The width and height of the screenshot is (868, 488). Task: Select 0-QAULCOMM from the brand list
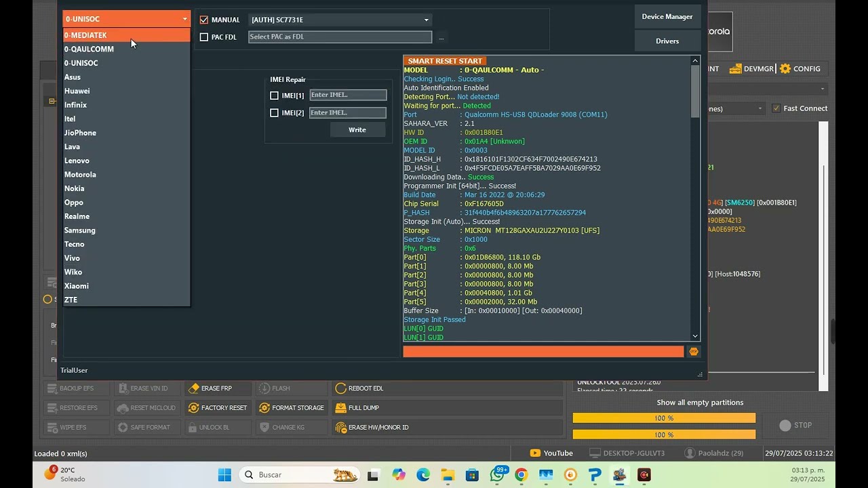point(127,49)
